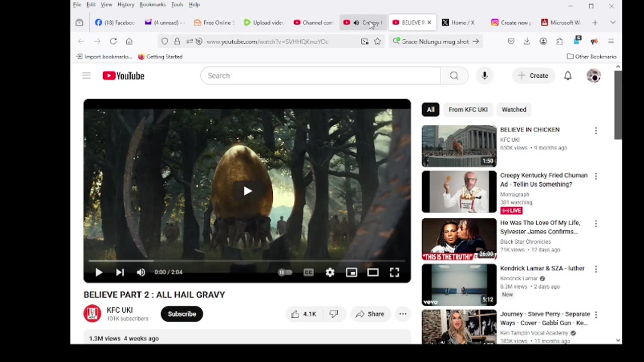Select the All filter chip

[x=431, y=110]
